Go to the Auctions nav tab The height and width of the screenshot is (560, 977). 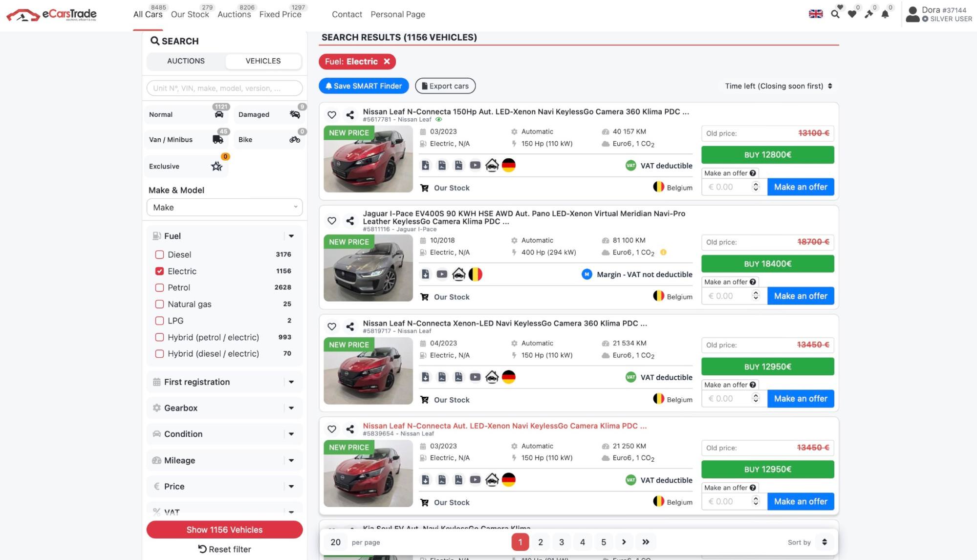[234, 14]
